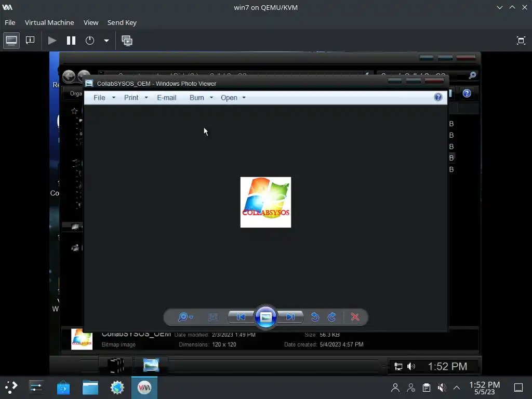Delete the photo with red X
Screen dimensions: 532x399
(x=355, y=317)
